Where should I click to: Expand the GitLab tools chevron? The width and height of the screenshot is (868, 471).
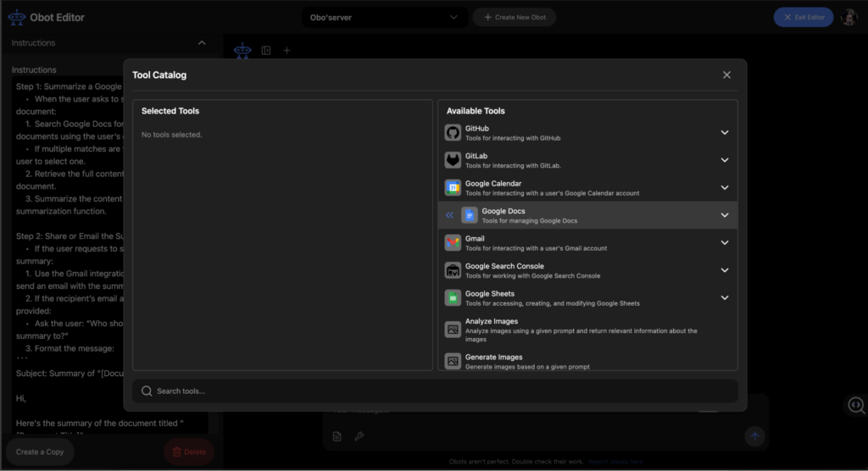point(724,160)
